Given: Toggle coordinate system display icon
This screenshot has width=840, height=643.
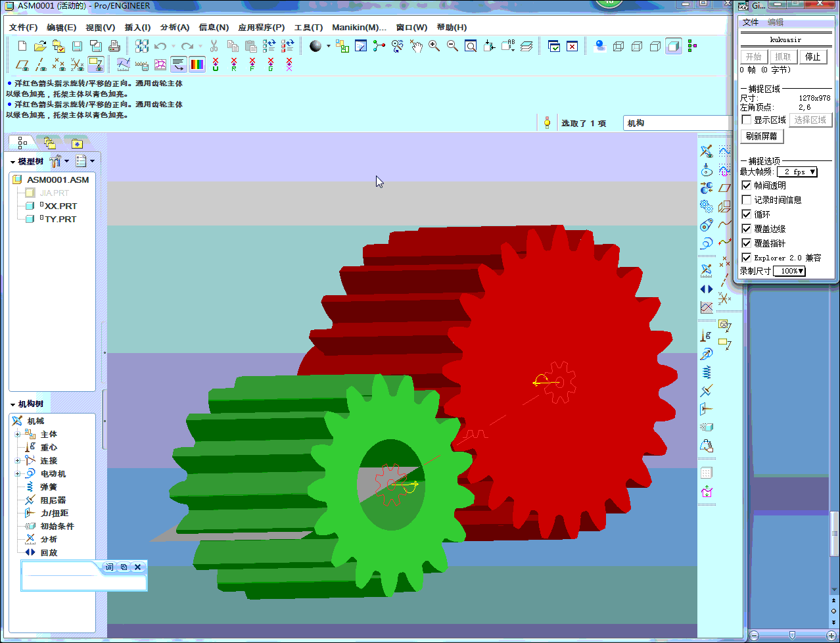Looking at the screenshot, I should click(x=78, y=64).
